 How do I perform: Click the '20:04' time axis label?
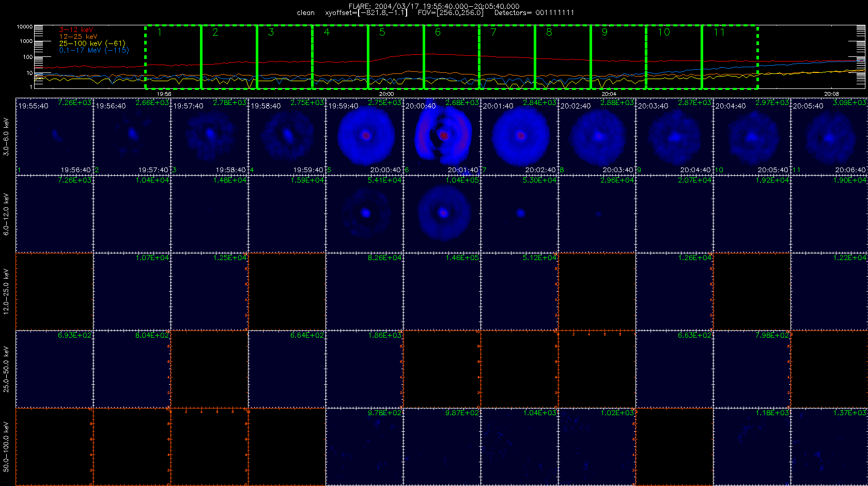click(x=609, y=94)
